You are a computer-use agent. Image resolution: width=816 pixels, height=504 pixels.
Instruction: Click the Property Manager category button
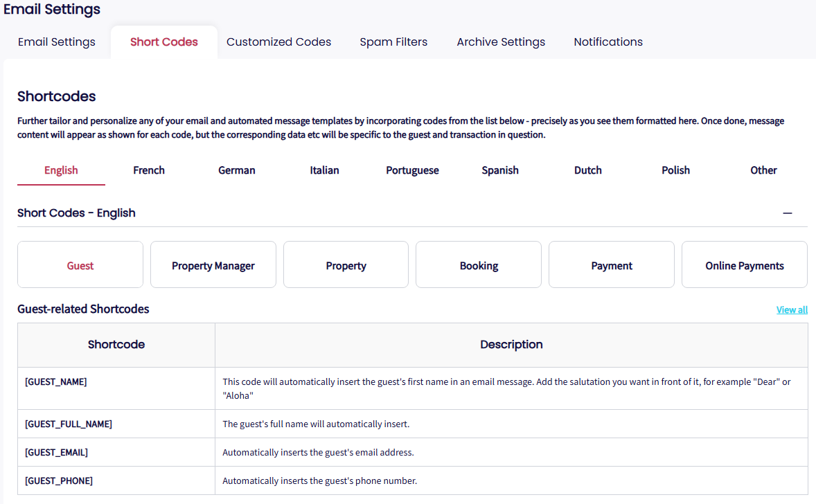[x=213, y=266]
